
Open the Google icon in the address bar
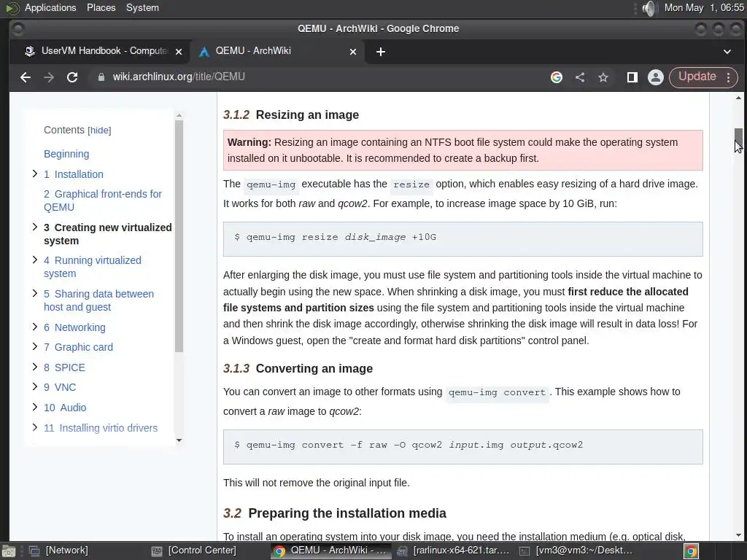click(557, 77)
